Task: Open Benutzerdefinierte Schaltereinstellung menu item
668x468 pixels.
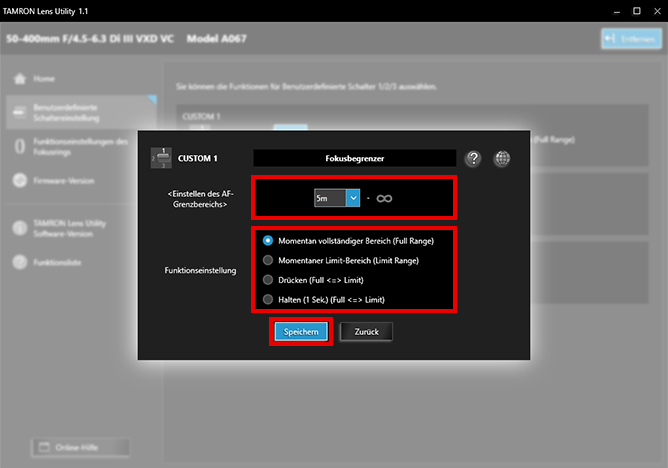Action: tap(81, 112)
